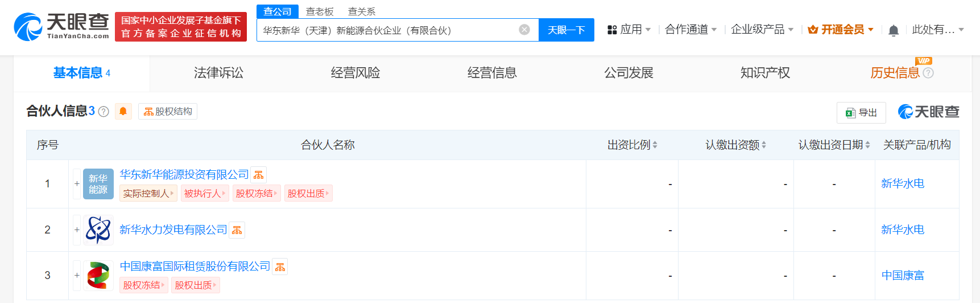Select the 经营信息 tab

tap(492, 73)
